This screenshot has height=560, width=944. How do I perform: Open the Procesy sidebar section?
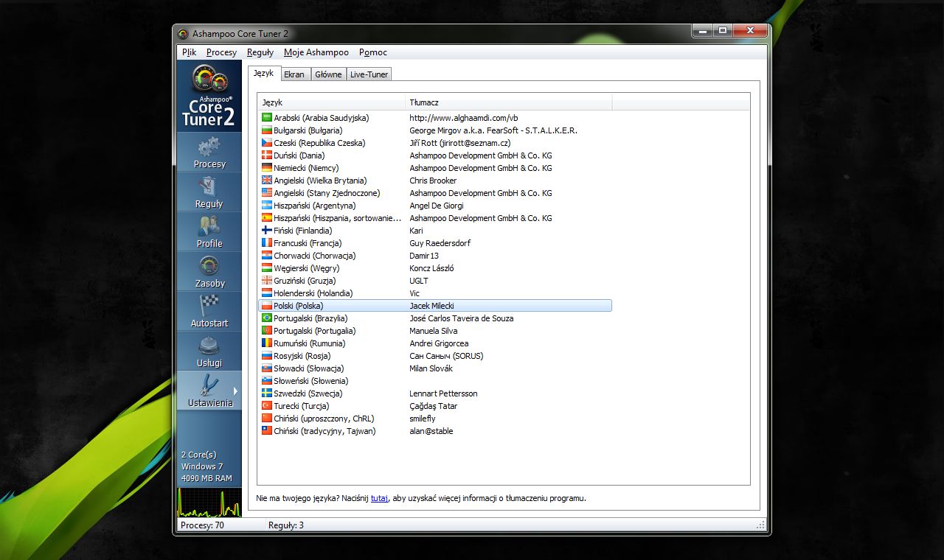[x=209, y=153]
